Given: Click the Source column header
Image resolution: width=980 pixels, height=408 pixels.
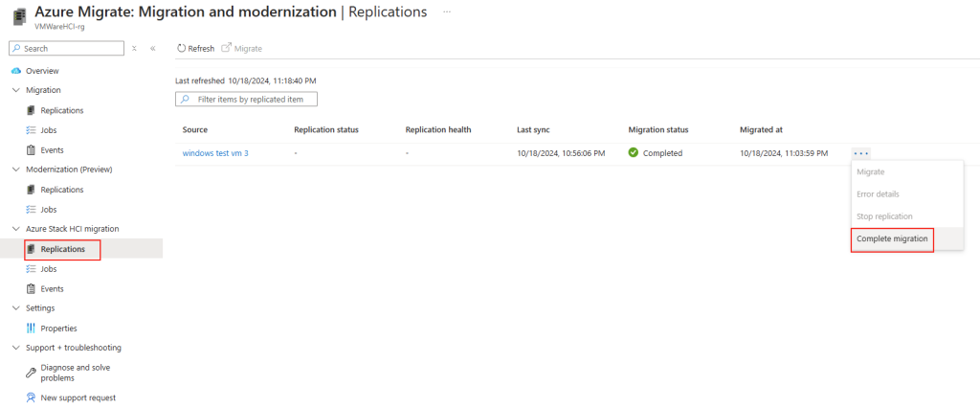Looking at the screenshot, I should 195,129.
